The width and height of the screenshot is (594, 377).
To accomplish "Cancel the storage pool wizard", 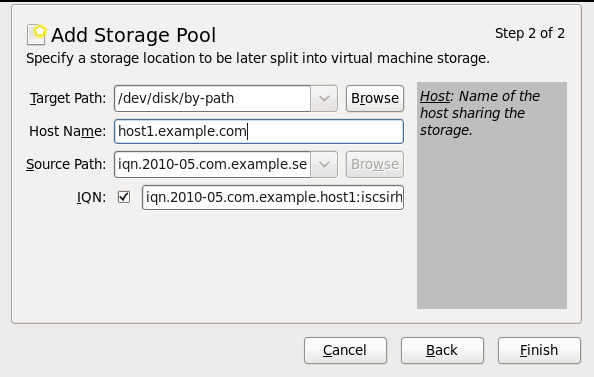I will click(345, 350).
